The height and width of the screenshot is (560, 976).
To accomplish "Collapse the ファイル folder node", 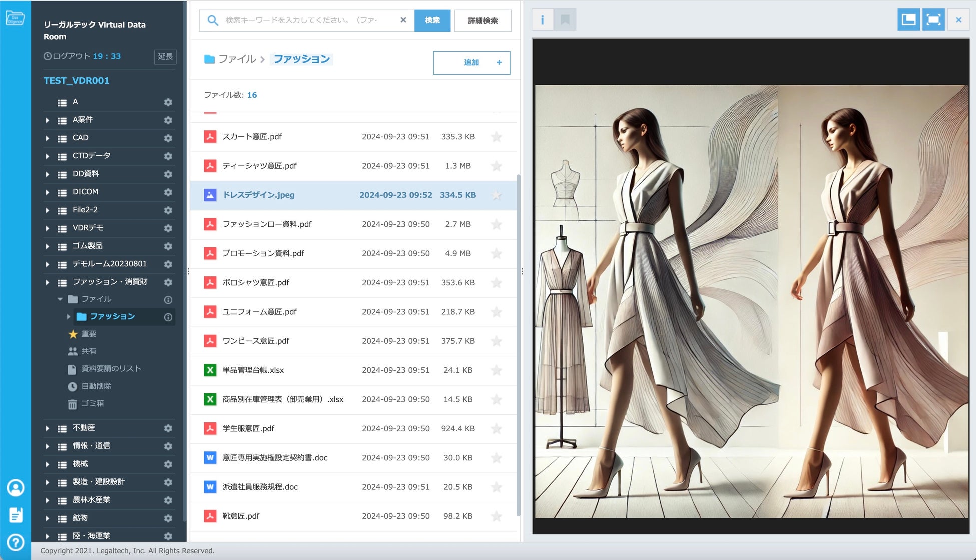I will click(60, 299).
